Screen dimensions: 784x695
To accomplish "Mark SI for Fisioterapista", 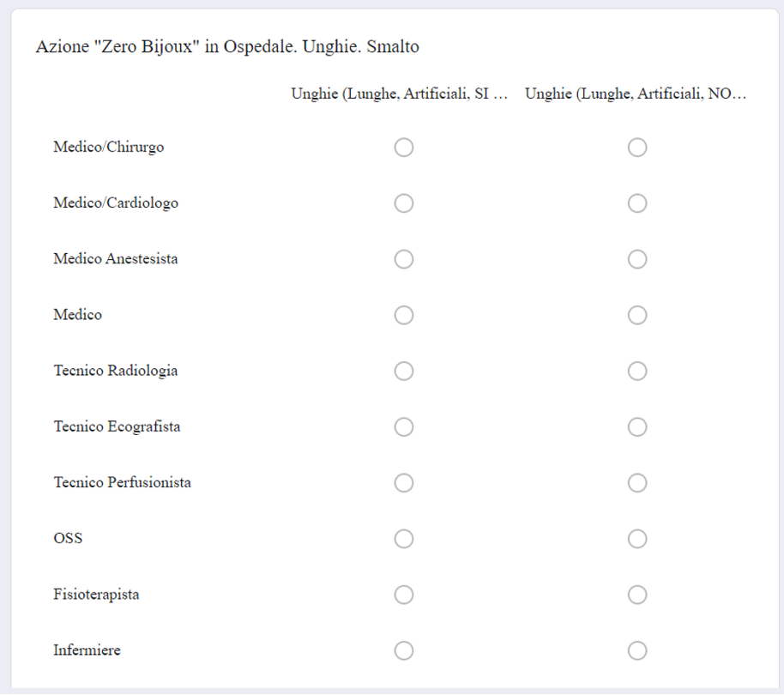I will point(403,595).
